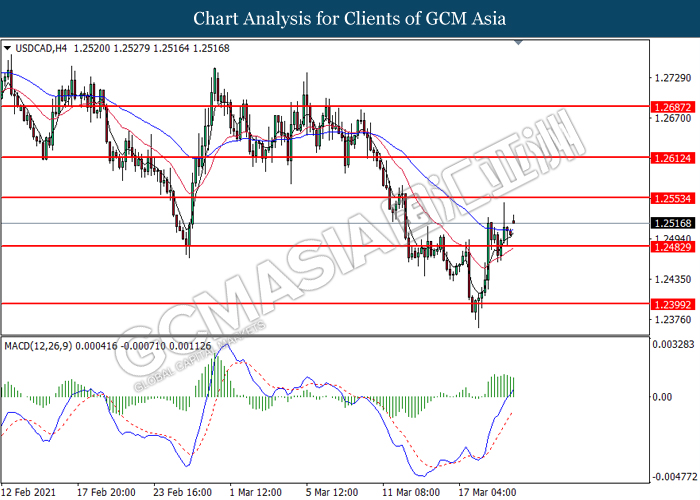
Task: Click the MACD(12,26,9) indicator label
Action: (38, 346)
